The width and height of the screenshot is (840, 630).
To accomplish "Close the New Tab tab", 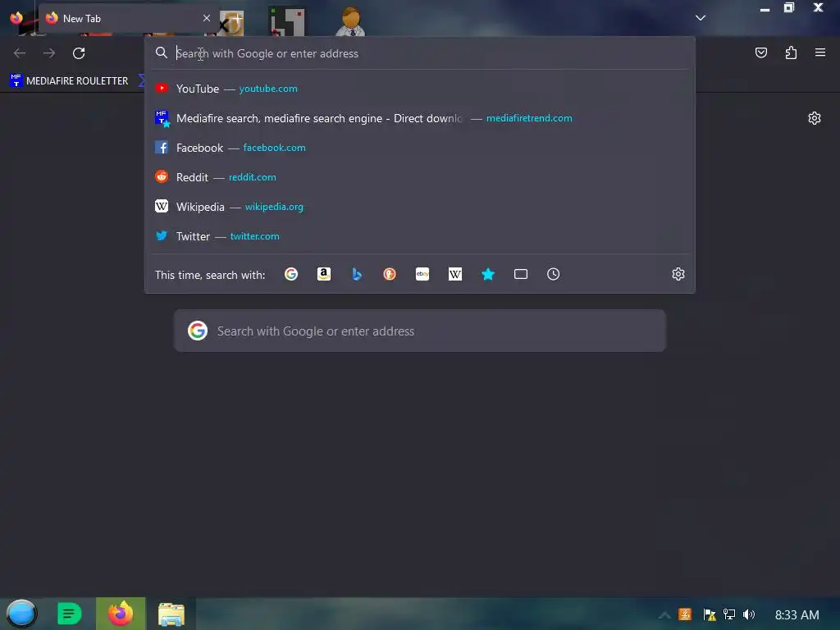I will [x=206, y=18].
